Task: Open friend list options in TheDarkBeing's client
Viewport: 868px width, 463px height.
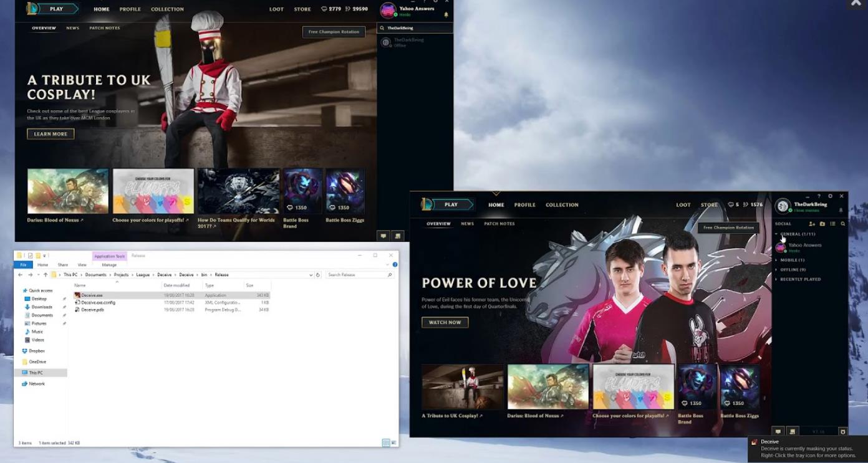Action: click(x=832, y=224)
